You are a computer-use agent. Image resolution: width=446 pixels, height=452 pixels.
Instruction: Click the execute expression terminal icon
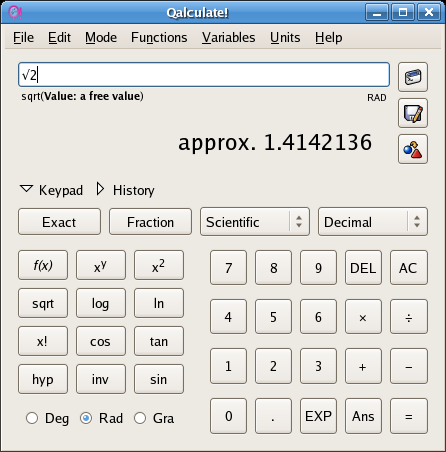click(413, 77)
